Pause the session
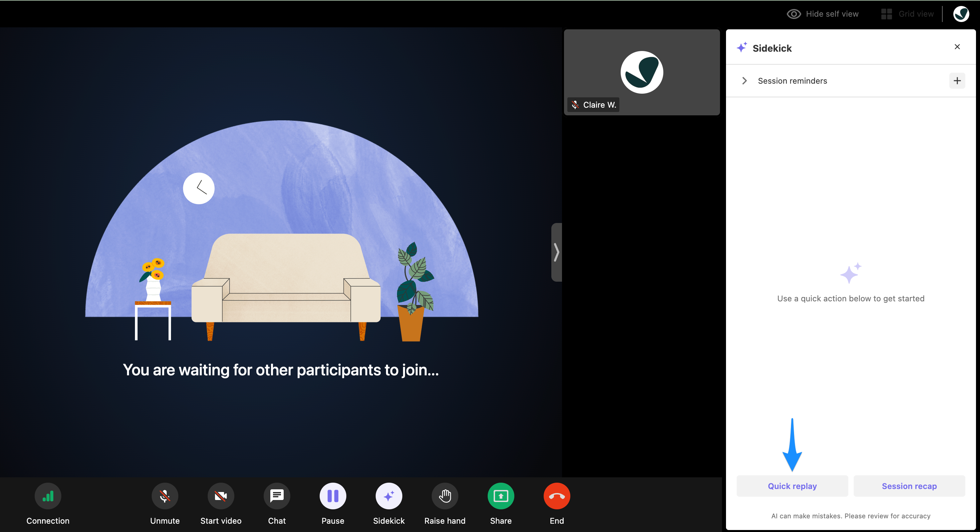The image size is (980, 532). point(333,496)
